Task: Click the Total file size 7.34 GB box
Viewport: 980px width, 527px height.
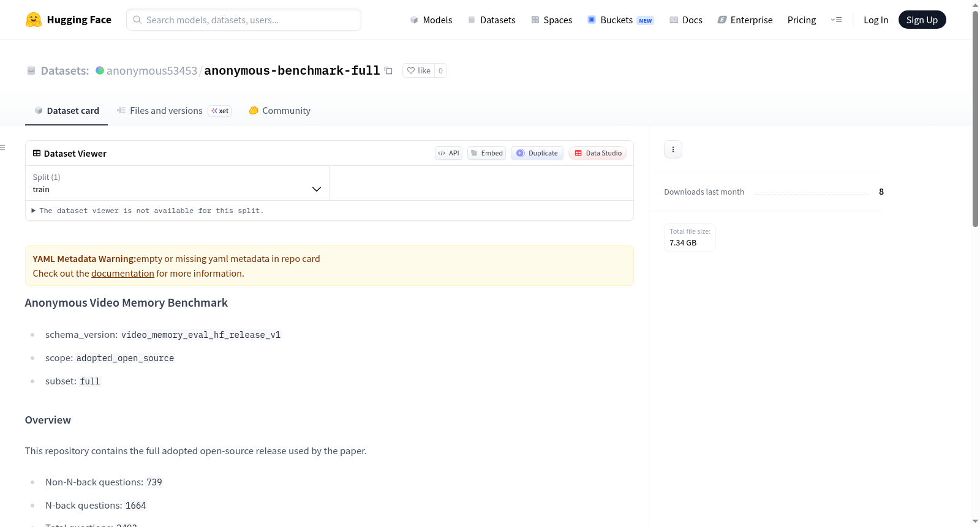Action: [690, 237]
